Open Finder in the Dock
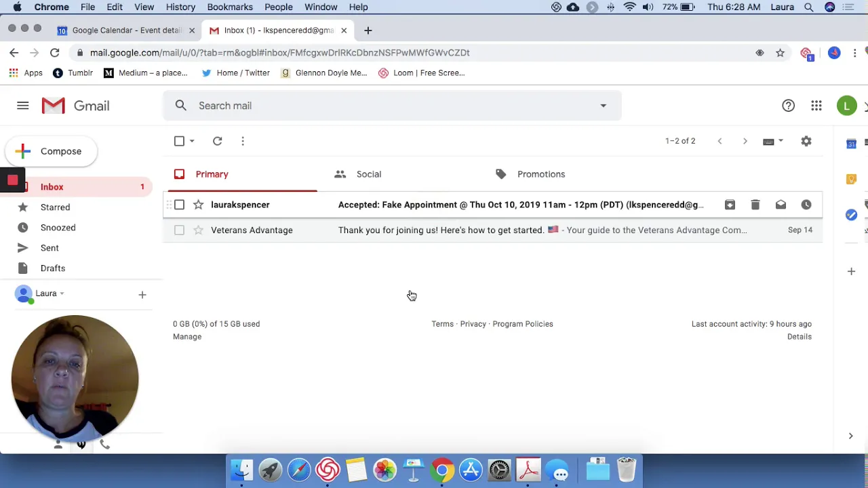Image resolution: width=868 pixels, height=488 pixels. 242,470
